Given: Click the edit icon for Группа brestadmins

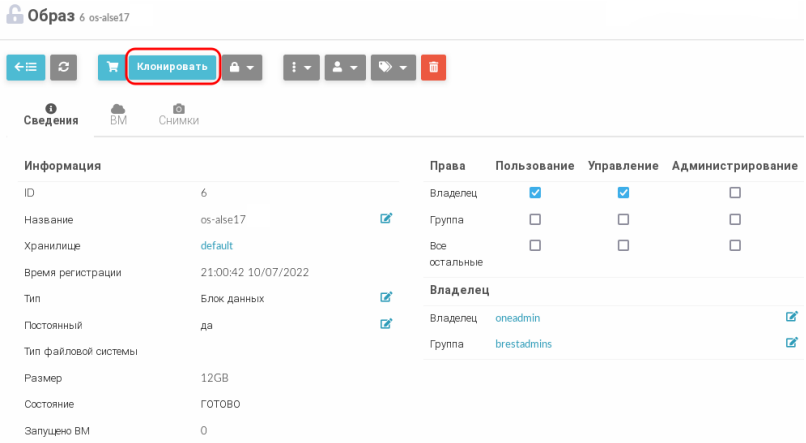Looking at the screenshot, I should pos(792,343).
